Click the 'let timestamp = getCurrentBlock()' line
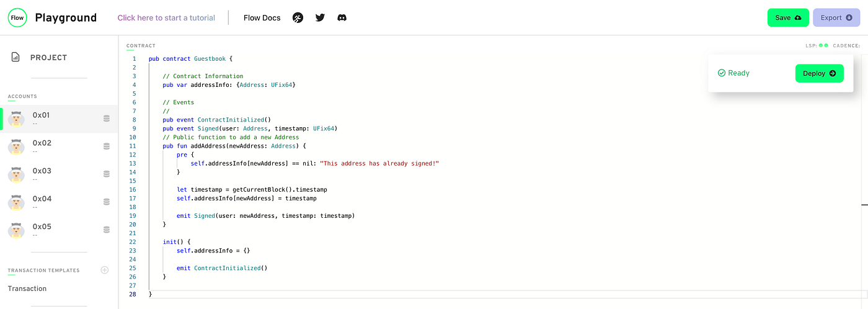This screenshot has width=868, height=309. (x=252, y=189)
